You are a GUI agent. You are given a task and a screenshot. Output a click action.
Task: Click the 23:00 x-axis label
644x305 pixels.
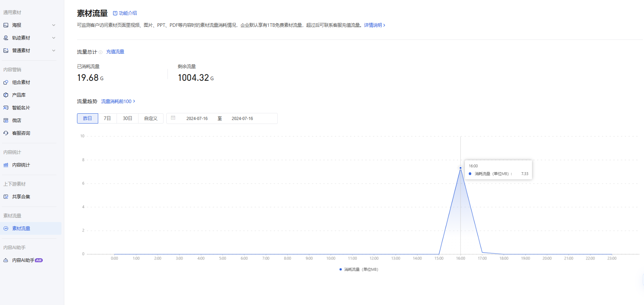(x=612, y=258)
